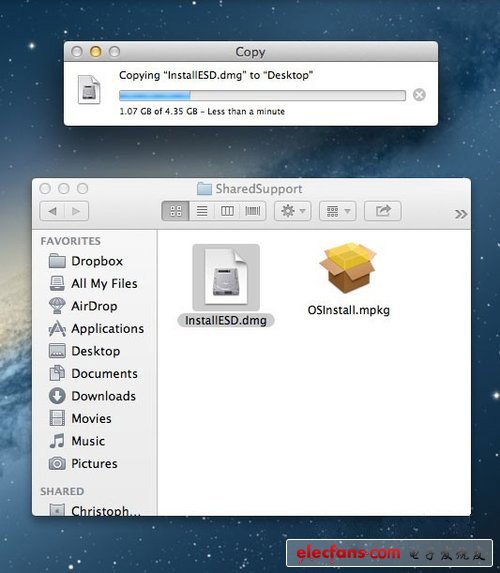Image resolution: width=500 pixels, height=573 pixels.
Task: Switch to Cover Flow view
Action: click(253, 211)
